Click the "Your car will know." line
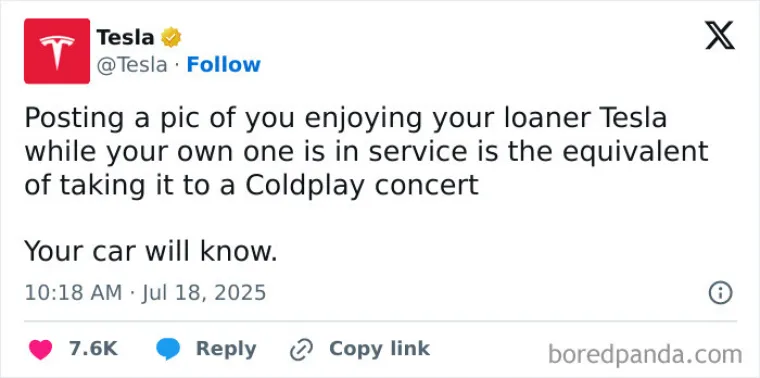Viewport: 760px width, 378px height. click(151, 252)
